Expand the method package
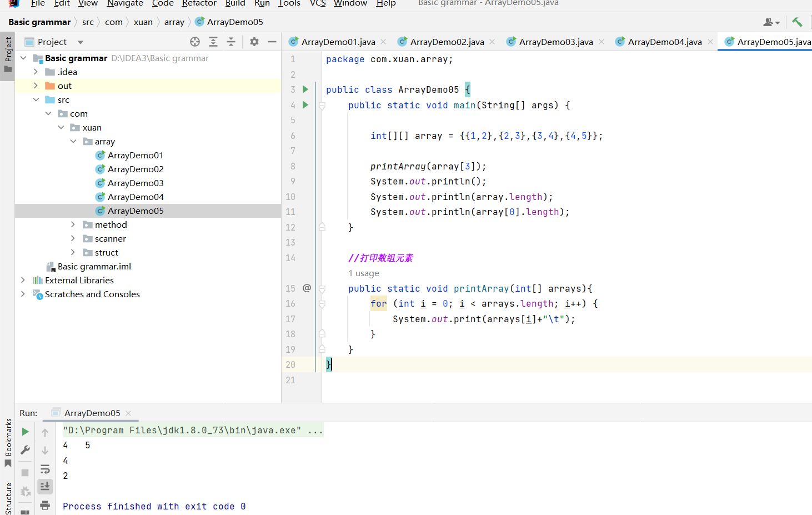812x515 pixels. coord(73,224)
